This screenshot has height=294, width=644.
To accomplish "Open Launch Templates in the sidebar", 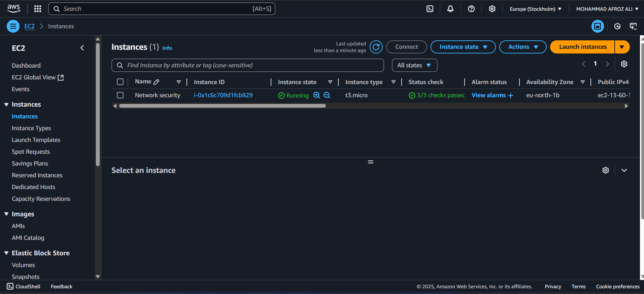I will (36, 140).
